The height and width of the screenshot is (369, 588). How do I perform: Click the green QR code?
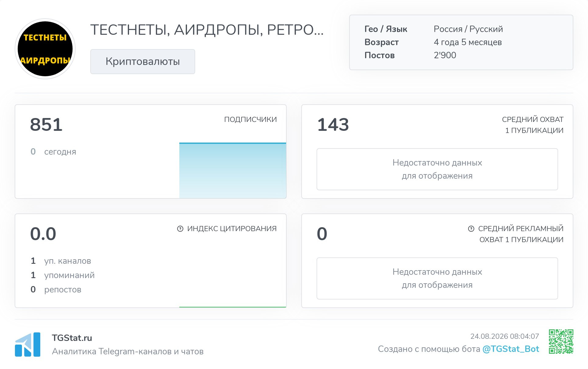(x=561, y=342)
